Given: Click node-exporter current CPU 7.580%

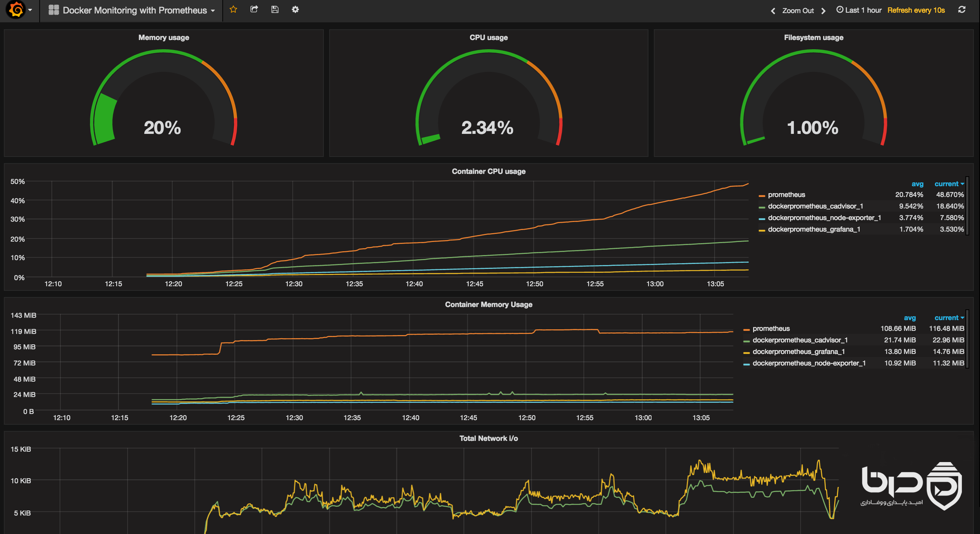Looking at the screenshot, I should (952, 218).
